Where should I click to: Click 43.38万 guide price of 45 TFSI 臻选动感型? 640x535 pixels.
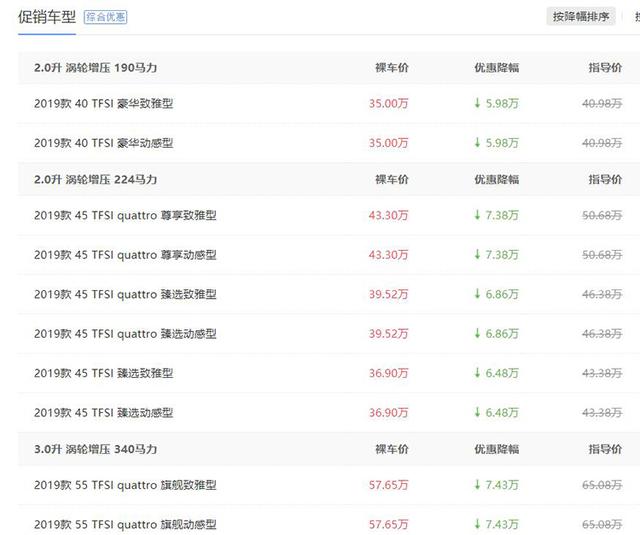coord(602,413)
